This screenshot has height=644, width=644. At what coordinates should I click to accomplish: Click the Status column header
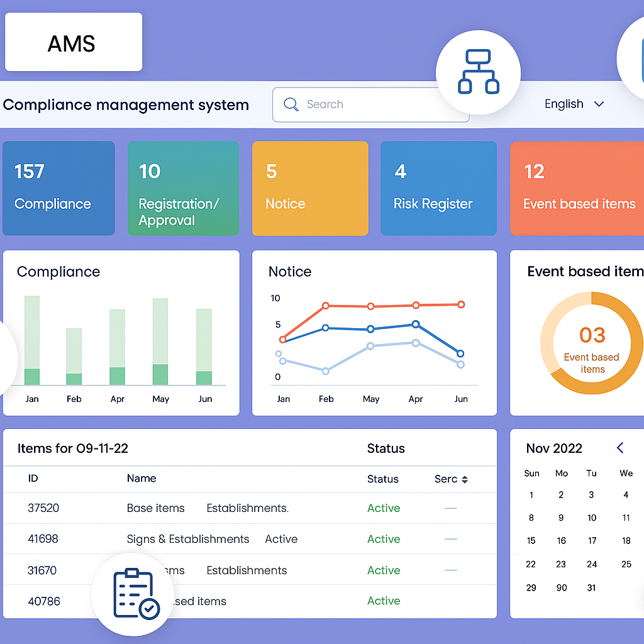(383, 479)
